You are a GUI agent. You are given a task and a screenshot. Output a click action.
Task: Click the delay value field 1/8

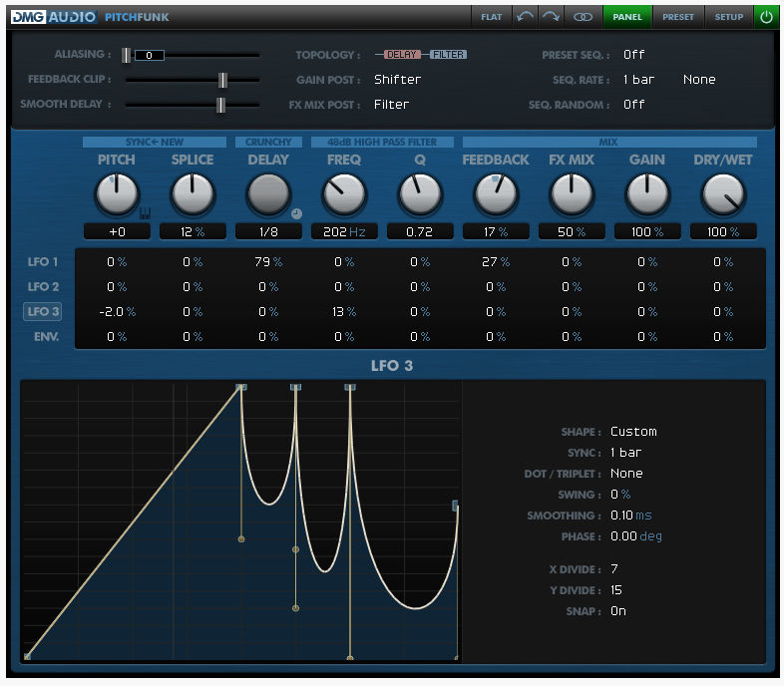268,232
